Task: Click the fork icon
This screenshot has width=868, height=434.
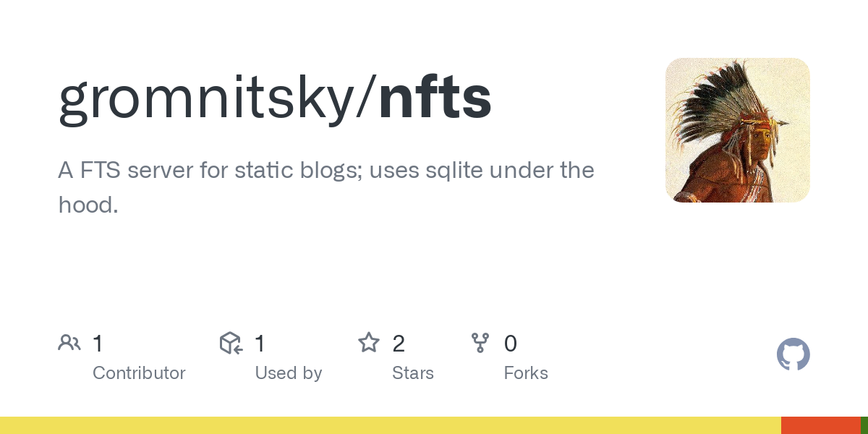Action: click(480, 343)
